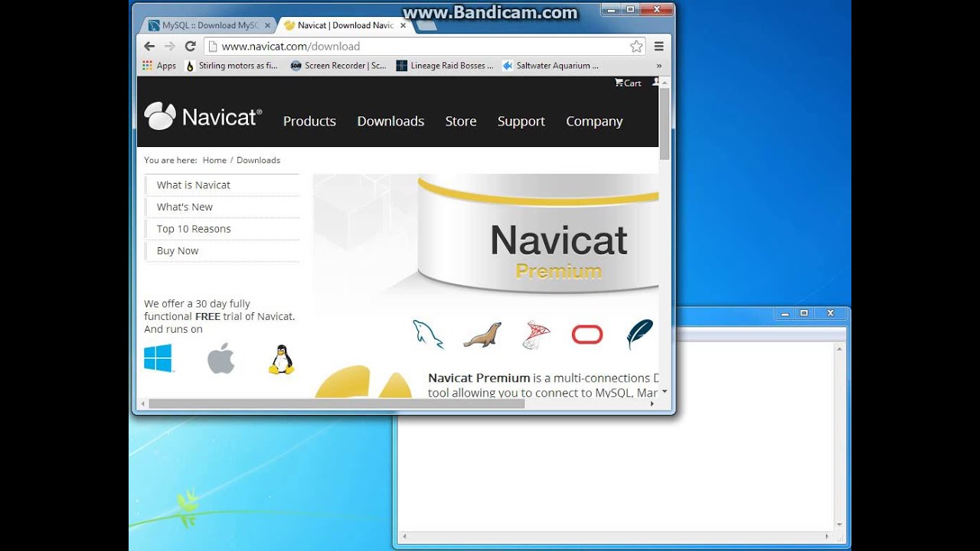Click the red Oracle icon
Viewport: 980px width, 551px height.
click(x=587, y=334)
